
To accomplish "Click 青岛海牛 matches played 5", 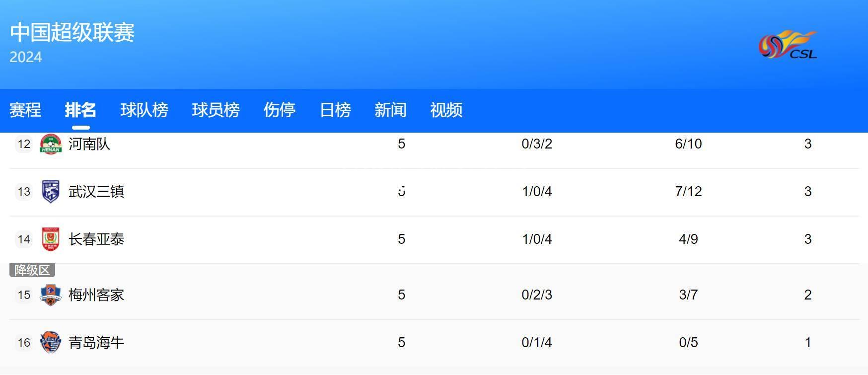I will coord(401,343).
